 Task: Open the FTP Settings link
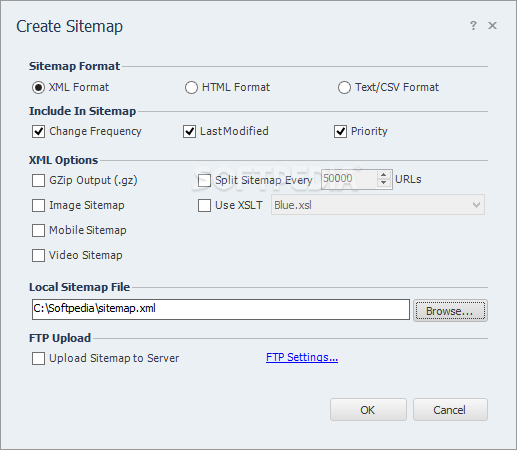point(302,357)
